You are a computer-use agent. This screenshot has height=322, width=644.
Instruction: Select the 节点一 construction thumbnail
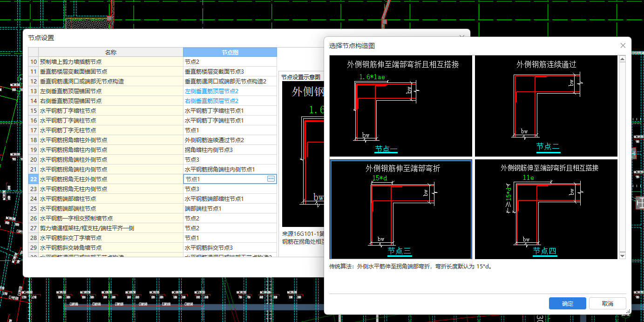(x=401, y=106)
